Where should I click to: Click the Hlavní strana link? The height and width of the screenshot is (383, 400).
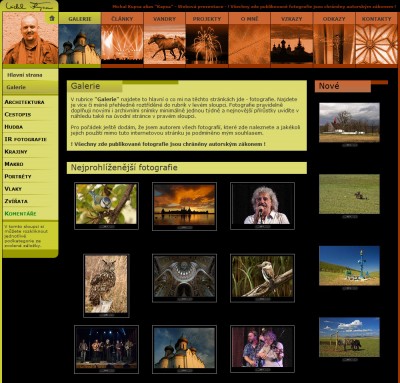pyautogui.click(x=25, y=75)
